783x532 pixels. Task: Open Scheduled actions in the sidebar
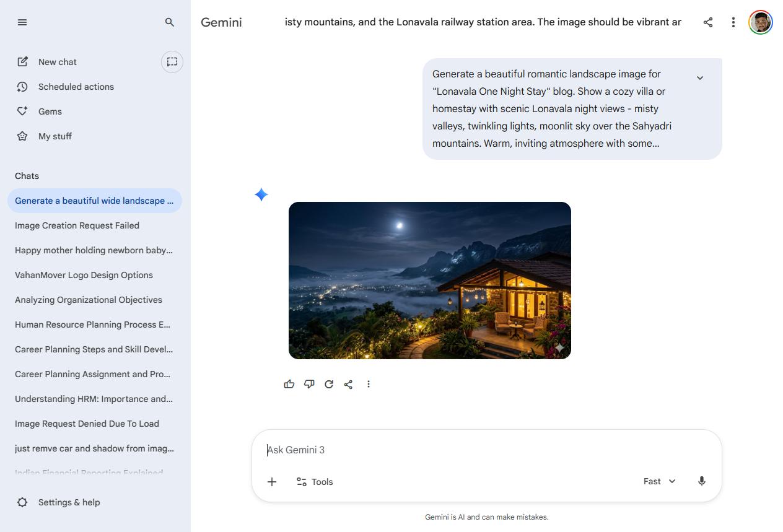pyautogui.click(x=76, y=87)
